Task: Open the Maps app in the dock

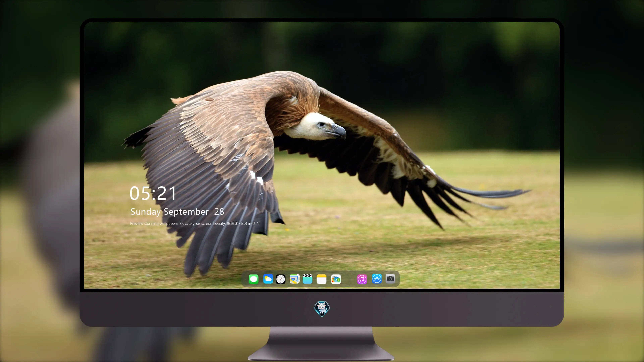Action: [294, 279]
